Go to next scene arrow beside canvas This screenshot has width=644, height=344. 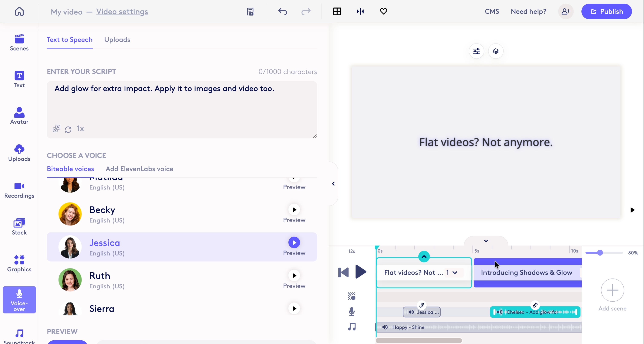[x=632, y=210]
